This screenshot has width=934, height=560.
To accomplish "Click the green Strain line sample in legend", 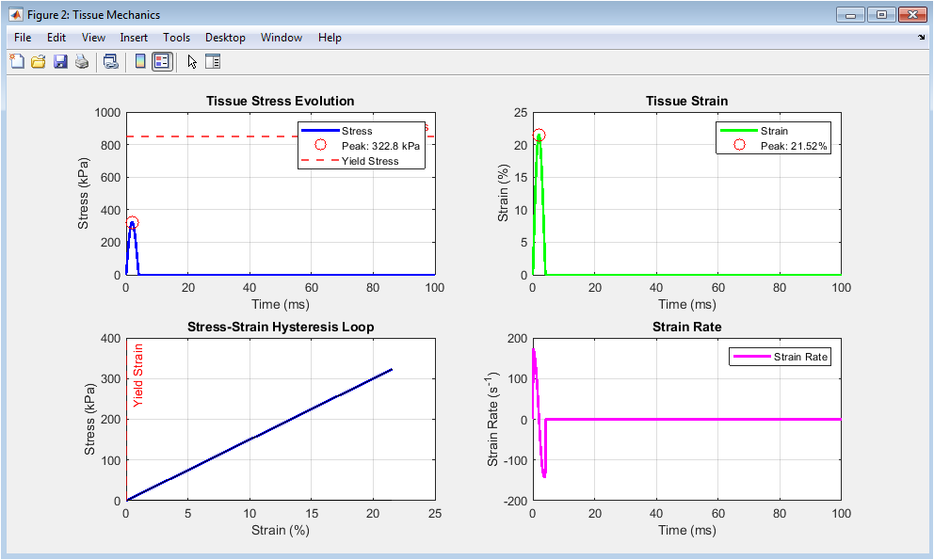I will (x=738, y=131).
